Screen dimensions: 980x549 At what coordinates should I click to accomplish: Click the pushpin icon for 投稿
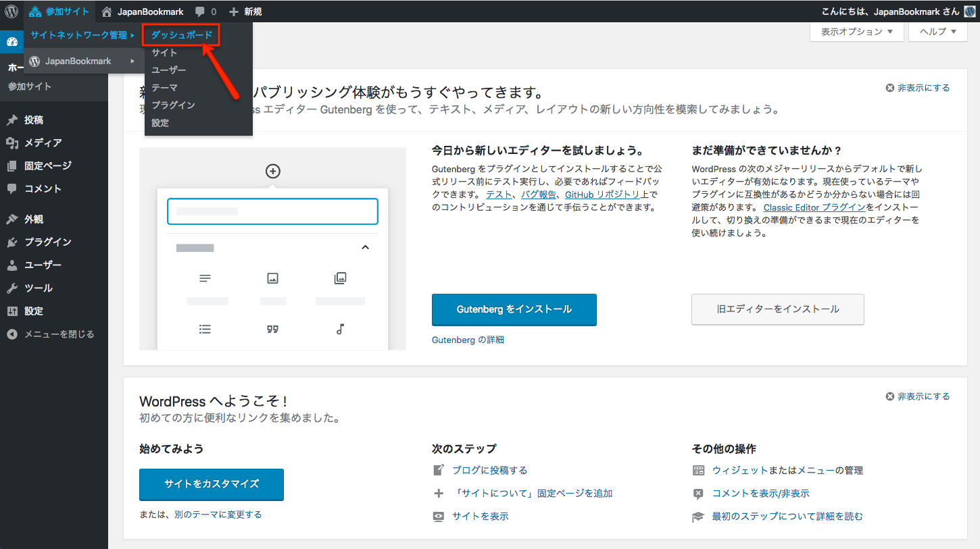(12, 120)
